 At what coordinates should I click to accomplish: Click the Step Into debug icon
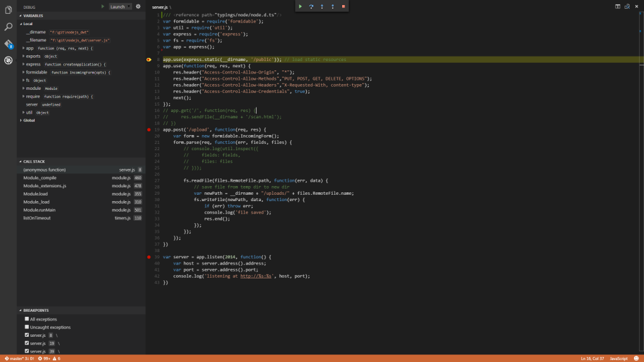click(x=322, y=6)
